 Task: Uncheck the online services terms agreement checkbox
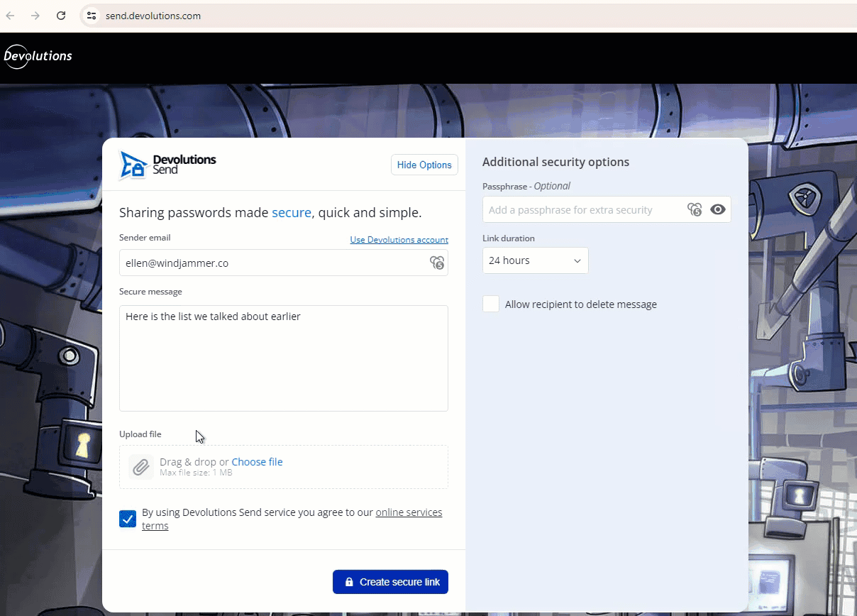click(128, 519)
